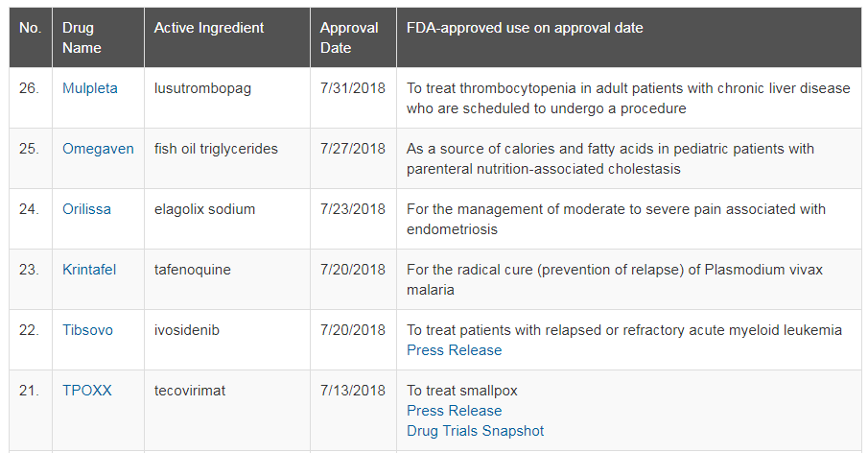Select the tafenoquine ingredient cell
868x453 pixels.
[x=227, y=279]
